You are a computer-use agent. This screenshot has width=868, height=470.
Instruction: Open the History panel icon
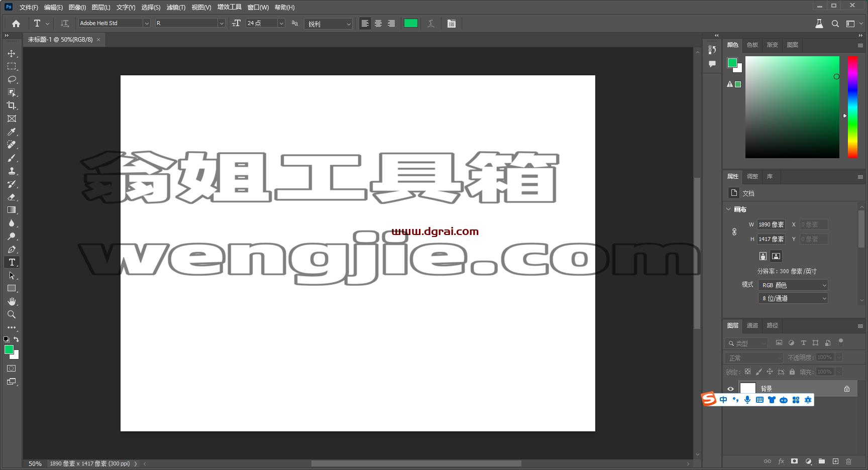(x=712, y=50)
